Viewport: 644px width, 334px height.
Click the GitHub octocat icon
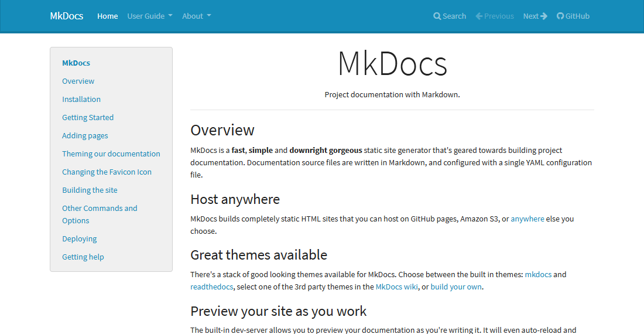(560, 16)
